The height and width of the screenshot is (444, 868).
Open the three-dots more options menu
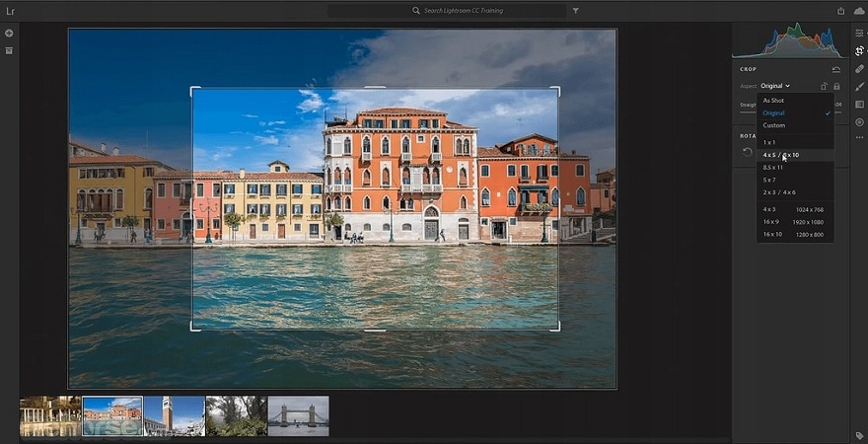(x=859, y=138)
